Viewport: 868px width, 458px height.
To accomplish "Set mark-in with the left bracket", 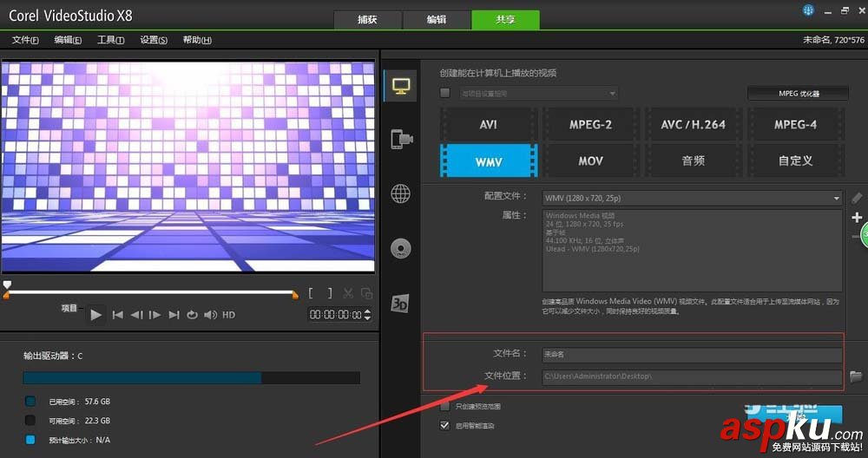I will [x=311, y=293].
